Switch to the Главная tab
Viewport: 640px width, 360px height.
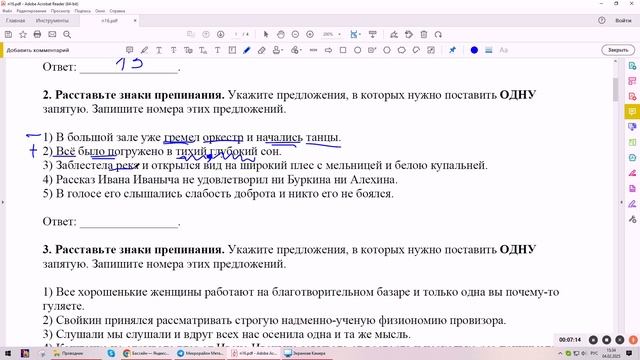pos(16,20)
